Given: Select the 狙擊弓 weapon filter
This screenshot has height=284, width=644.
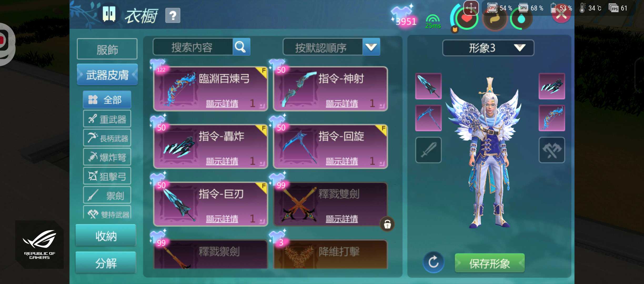Looking at the screenshot, I should pyautogui.click(x=107, y=176).
